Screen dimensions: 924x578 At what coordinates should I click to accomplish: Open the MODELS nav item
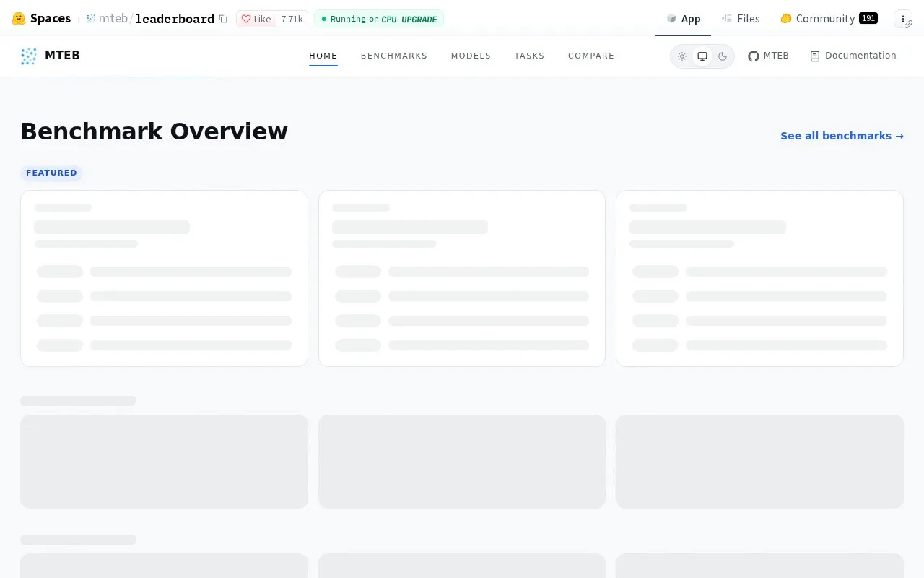click(471, 56)
